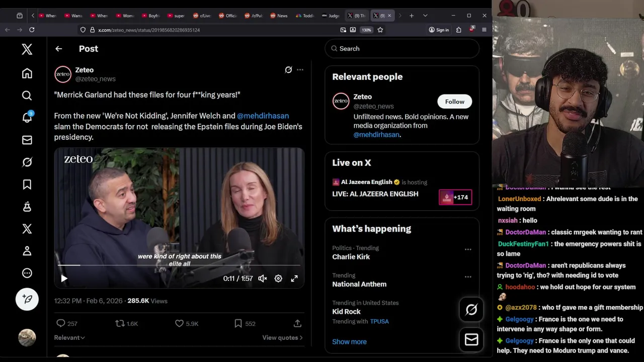Open Profile person icon in sidebar
This screenshot has width=644, height=362.
click(27, 251)
